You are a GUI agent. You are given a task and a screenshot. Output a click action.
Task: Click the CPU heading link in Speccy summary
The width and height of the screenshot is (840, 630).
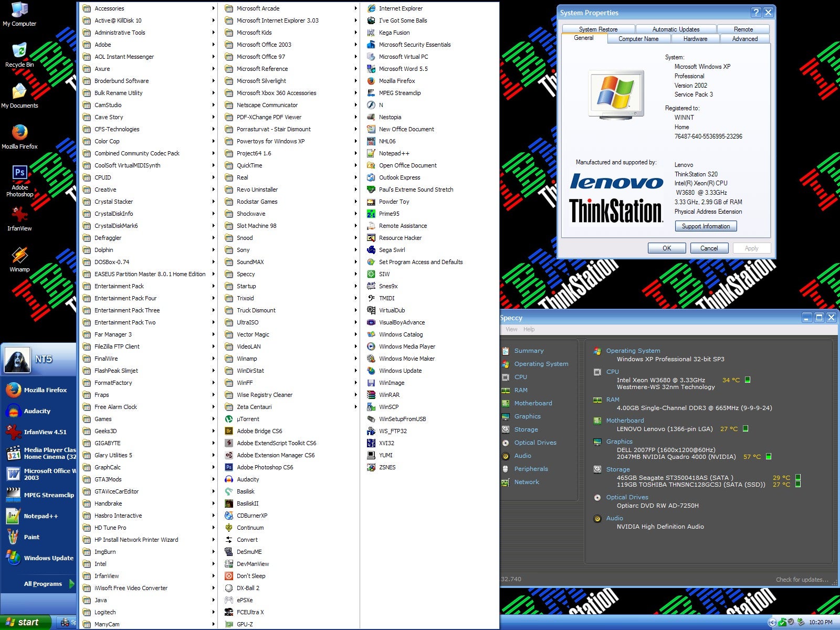coord(612,372)
